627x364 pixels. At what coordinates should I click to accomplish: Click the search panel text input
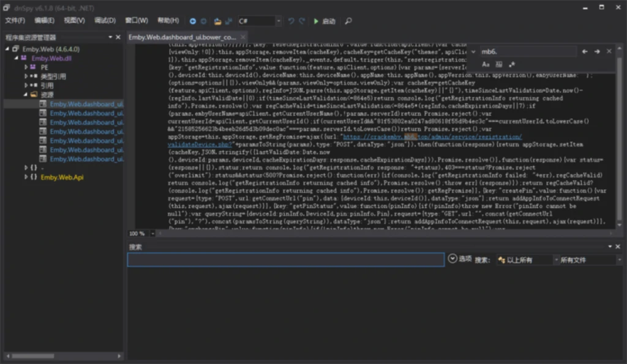285,260
